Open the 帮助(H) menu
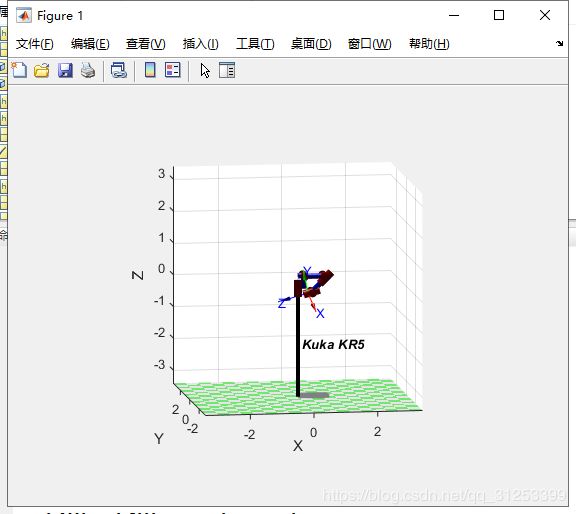This screenshot has height=514, width=576. tap(429, 44)
